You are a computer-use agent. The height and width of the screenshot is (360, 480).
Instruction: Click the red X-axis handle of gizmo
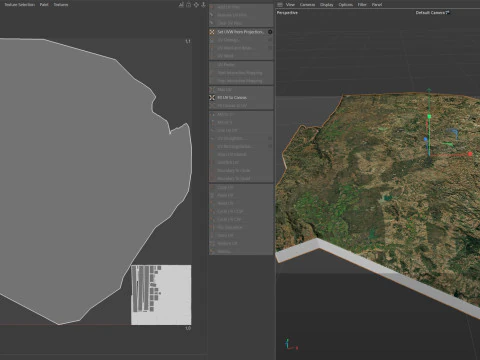tap(470, 154)
